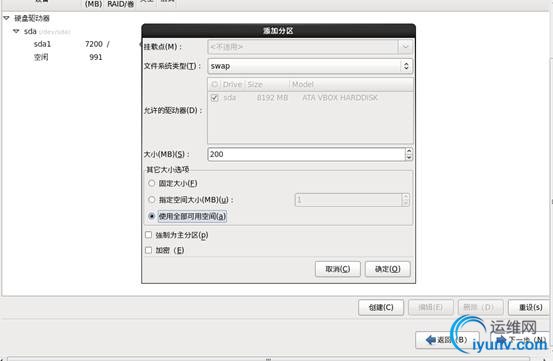Click the 8192 MB size value of sda
The height and width of the screenshot is (361, 553).
pyautogui.click(x=272, y=98)
